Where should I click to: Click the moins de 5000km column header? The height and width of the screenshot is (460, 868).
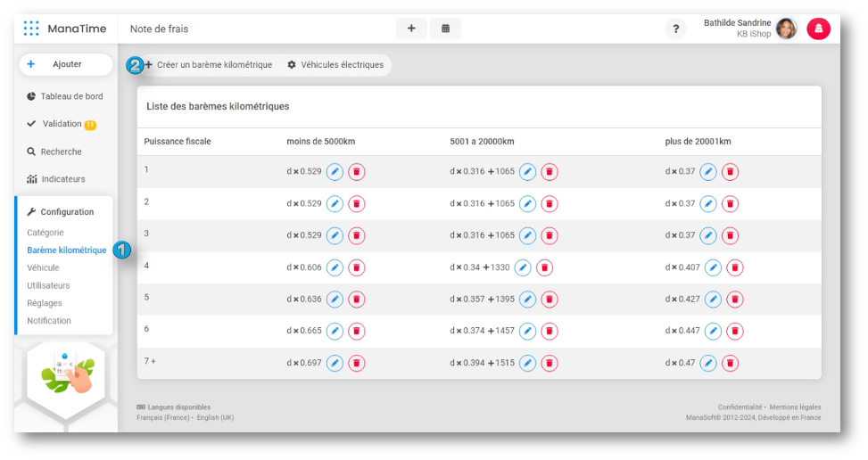tap(320, 142)
